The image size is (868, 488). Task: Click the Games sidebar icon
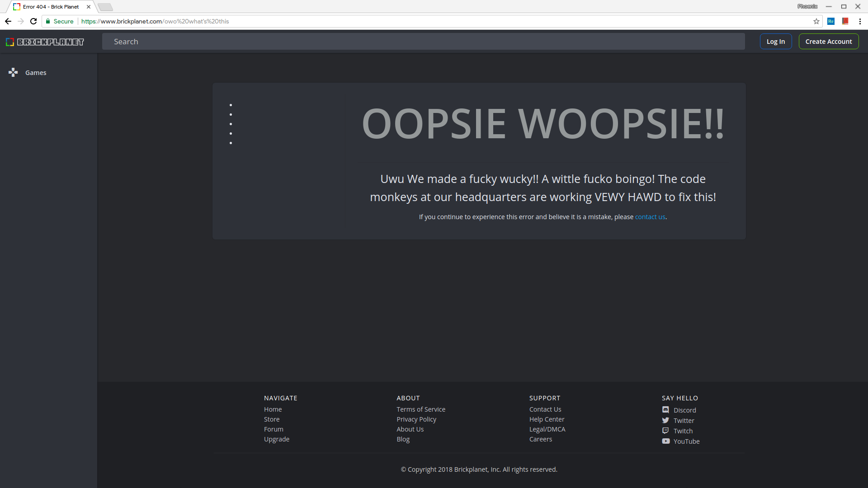pos(13,72)
